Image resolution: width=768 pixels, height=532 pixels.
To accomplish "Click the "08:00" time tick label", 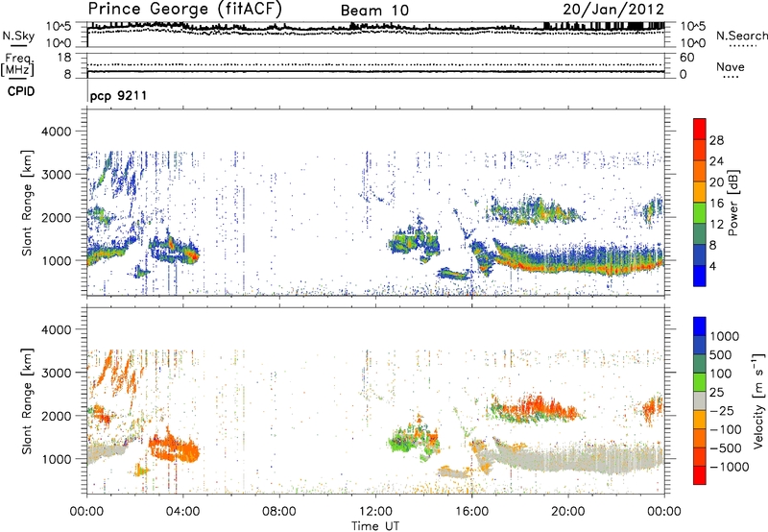I will coord(279,512).
